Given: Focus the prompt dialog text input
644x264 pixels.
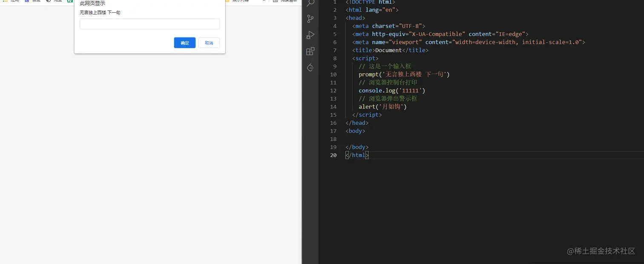Looking at the screenshot, I should (149, 24).
